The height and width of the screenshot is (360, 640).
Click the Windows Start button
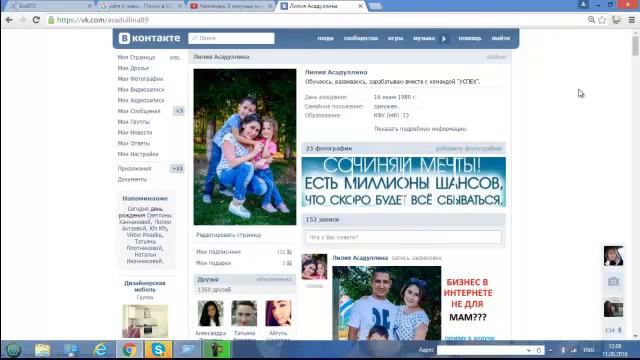(x=13, y=350)
